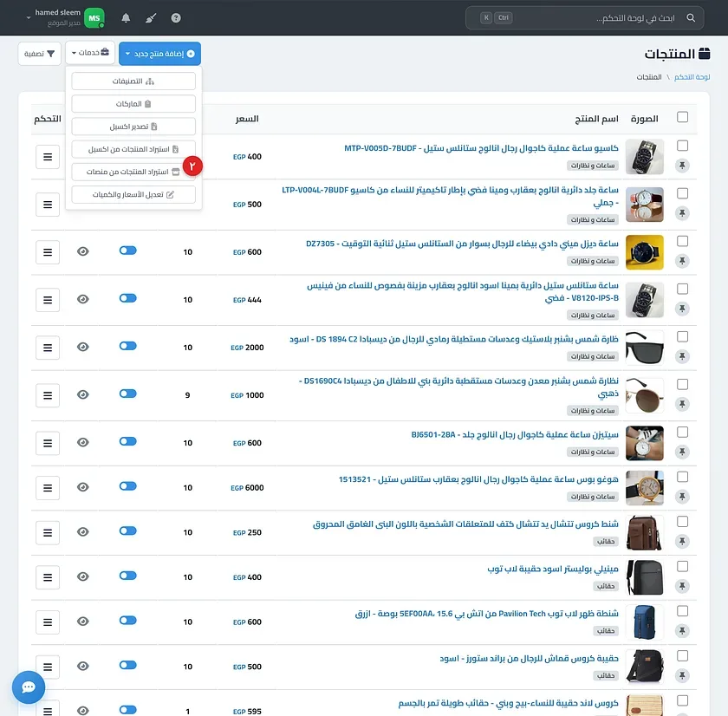Open Casio MTP-V005D watch thumbnail

[645, 157]
